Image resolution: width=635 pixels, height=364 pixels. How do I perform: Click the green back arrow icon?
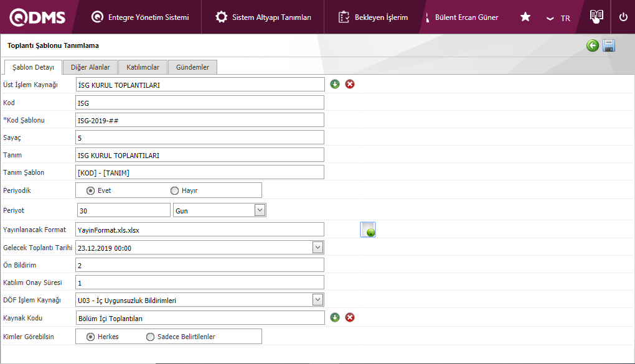[x=592, y=45]
